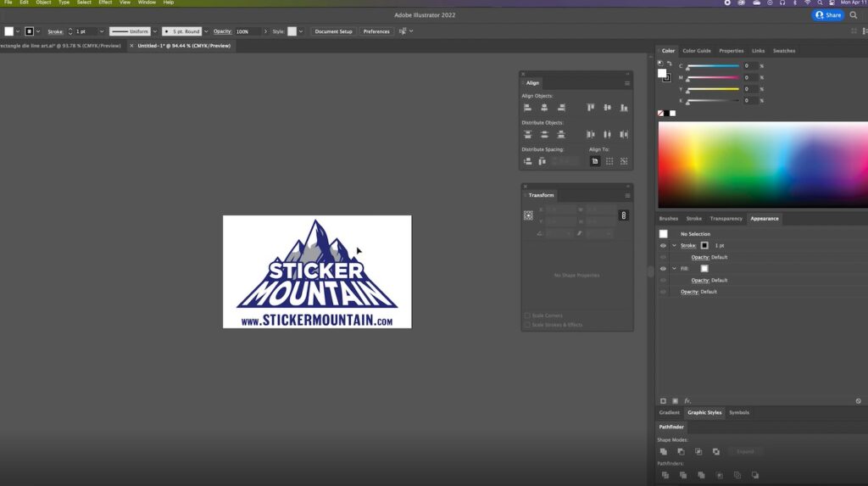Screen dimensions: 868x486
Task: Select Align To Artboard option
Action: click(x=594, y=161)
